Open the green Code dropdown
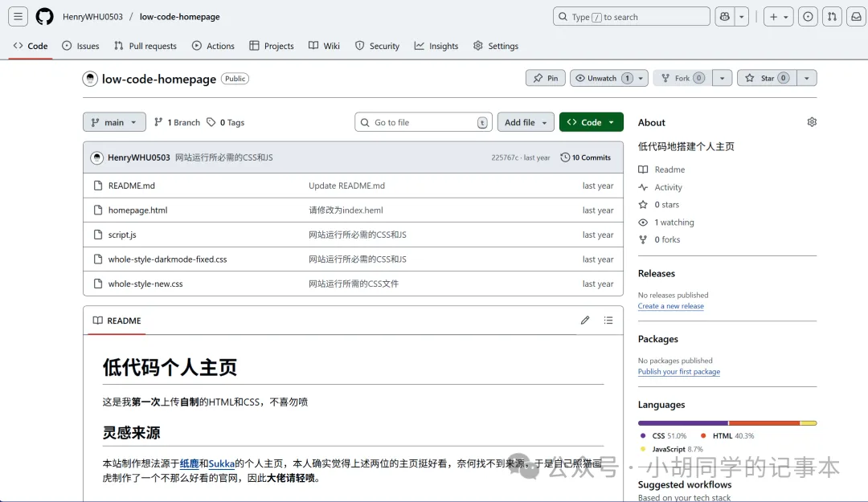This screenshot has width=868, height=502. (591, 122)
